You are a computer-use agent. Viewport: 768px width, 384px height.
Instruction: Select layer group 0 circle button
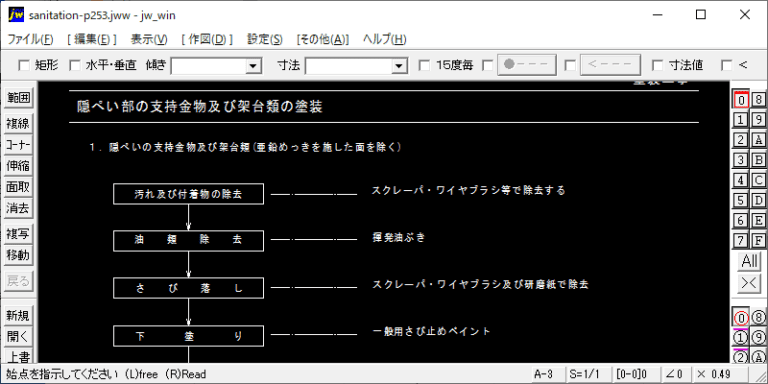pyautogui.click(x=741, y=318)
